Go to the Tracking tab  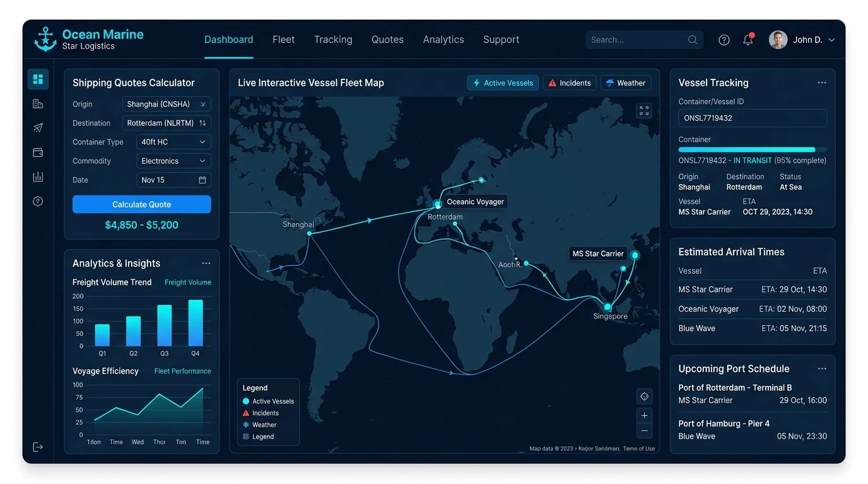pos(333,40)
